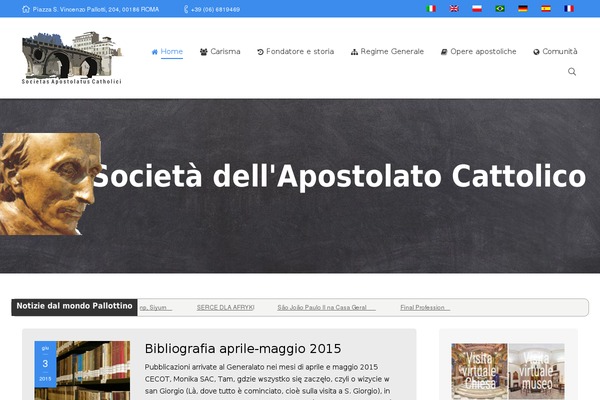The width and height of the screenshot is (600, 400).
Task: Open the Carisma menu item
Action: click(x=220, y=52)
